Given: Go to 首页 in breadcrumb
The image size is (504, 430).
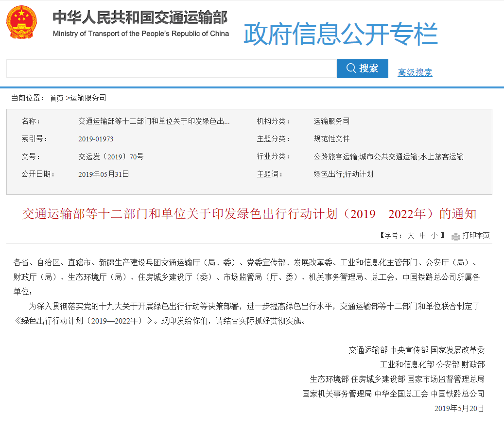Looking at the screenshot, I should point(56,98).
